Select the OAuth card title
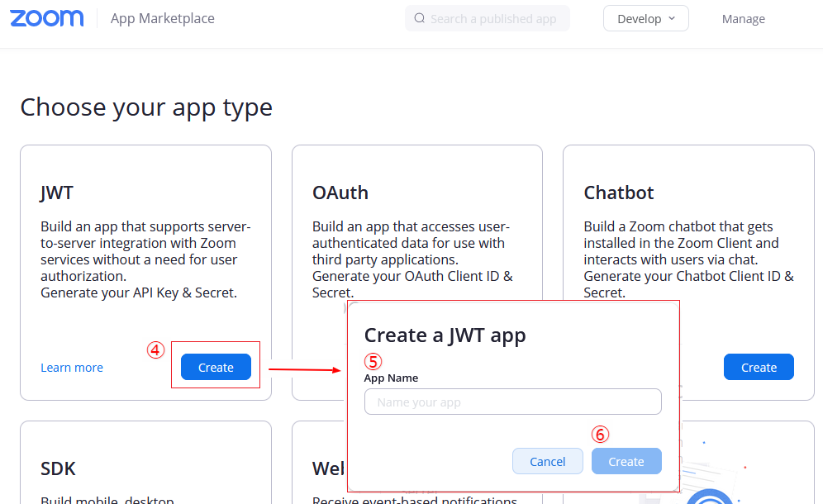 click(x=340, y=193)
